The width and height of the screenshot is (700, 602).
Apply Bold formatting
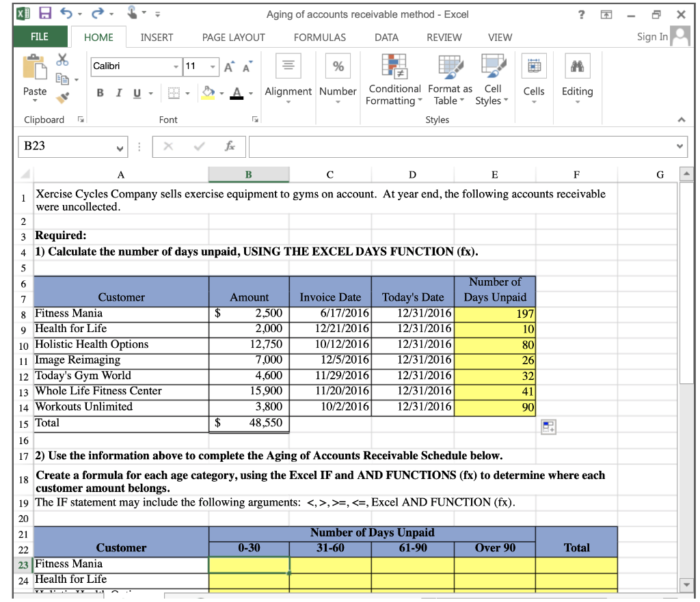click(x=100, y=92)
